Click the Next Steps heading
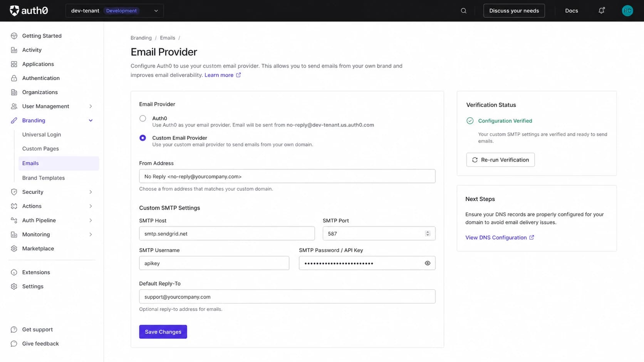This screenshot has height=362, width=644. (480, 199)
